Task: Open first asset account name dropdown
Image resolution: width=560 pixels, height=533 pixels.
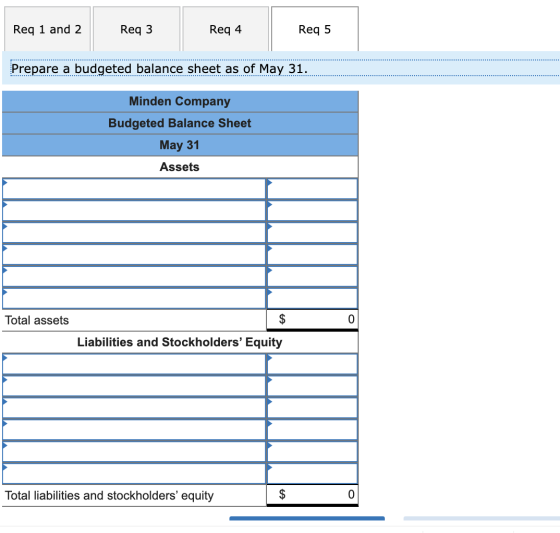Action: (x=134, y=189)
